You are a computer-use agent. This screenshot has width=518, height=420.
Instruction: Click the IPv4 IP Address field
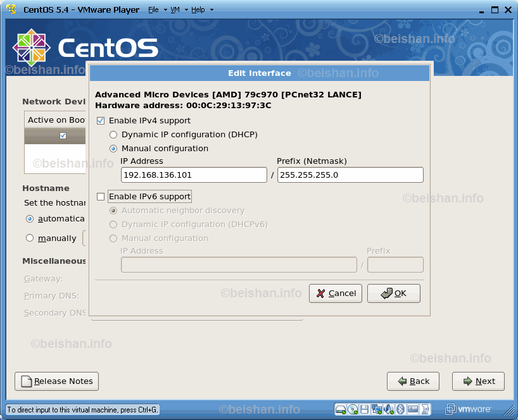193,175
